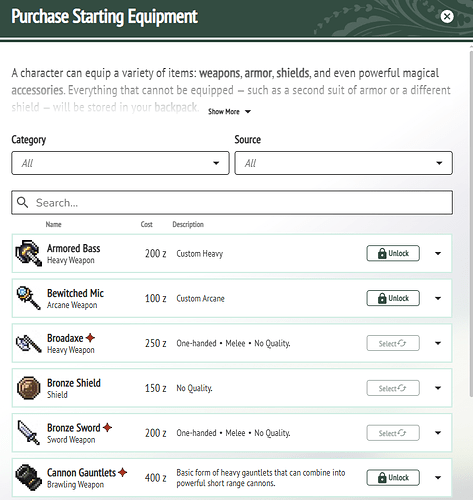Screen dimensions: 473x500
Task: Click the red star beside Cannon Gauntlets
Action: tap(123, 472)
